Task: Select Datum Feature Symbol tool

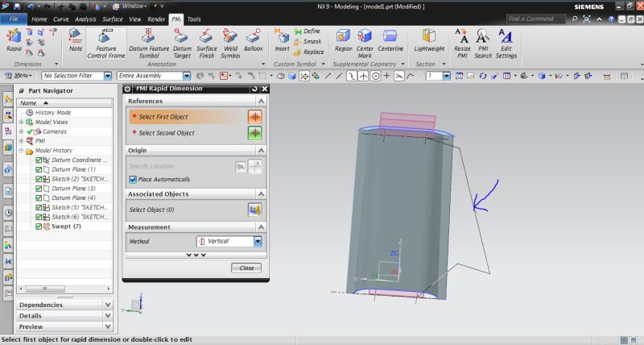Action: pyautogui.click(x=149, y=44)
